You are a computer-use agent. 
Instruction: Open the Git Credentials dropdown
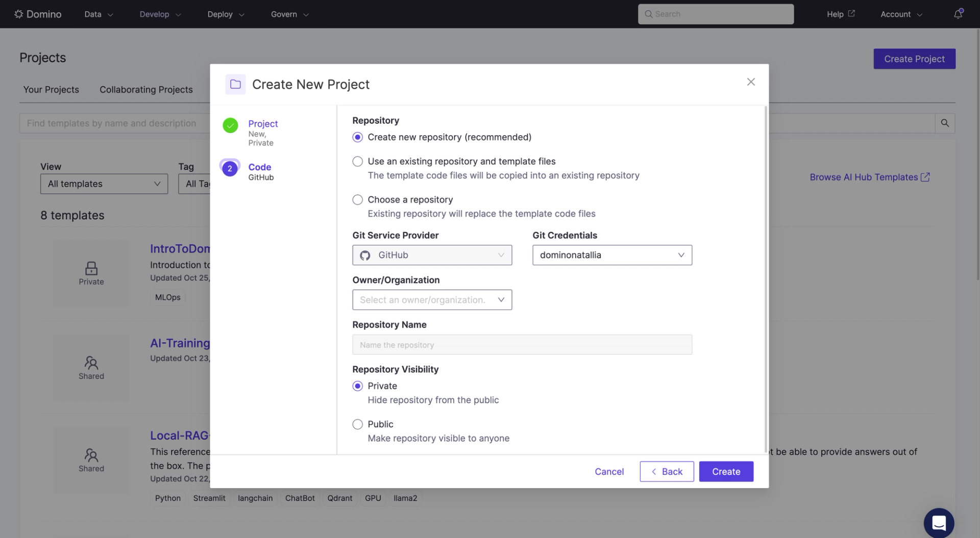coord(612,255)
